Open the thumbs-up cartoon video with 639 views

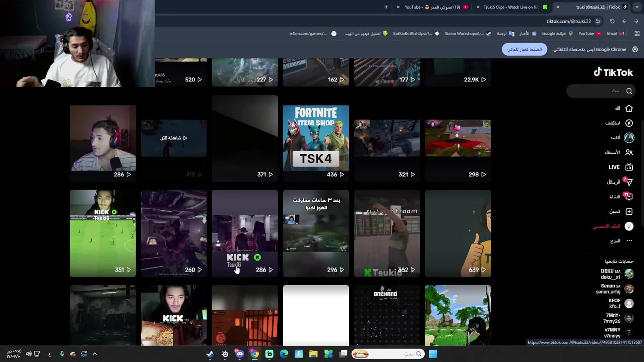pyautogui.click(x=457, y=233)
